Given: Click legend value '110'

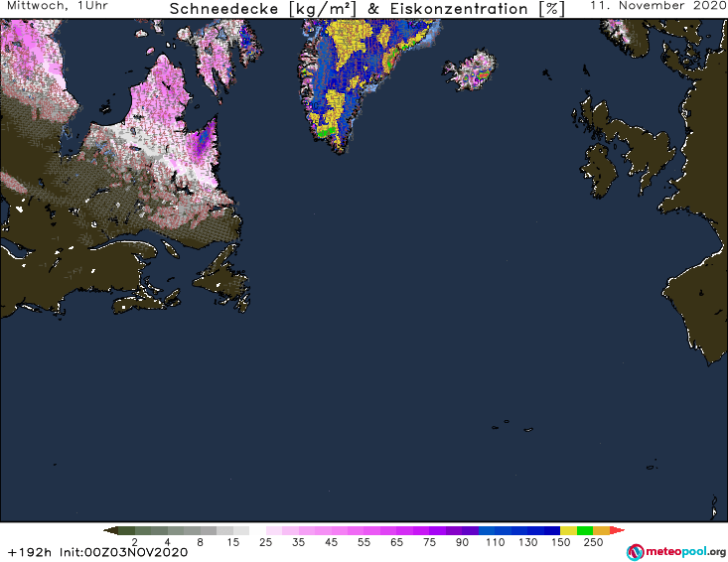Looking at the screenshot, I should pyautogui.click(x=495, y=542).
